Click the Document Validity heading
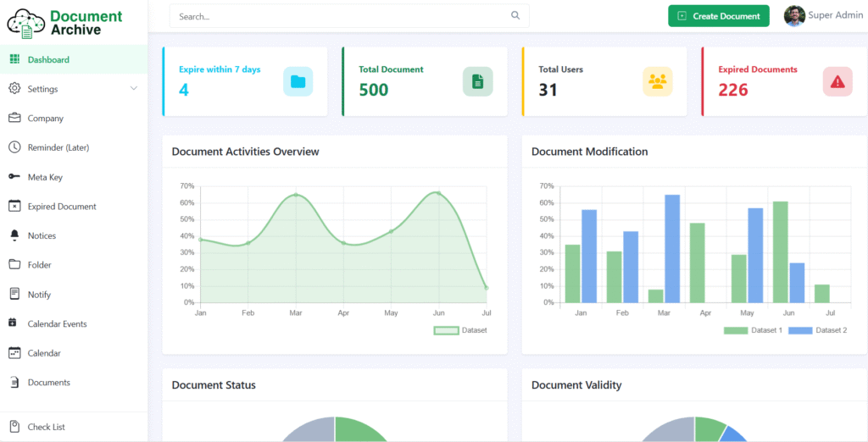Image resolution: width=868 pixels, height=442 pixels. click(x=576, y=385)
